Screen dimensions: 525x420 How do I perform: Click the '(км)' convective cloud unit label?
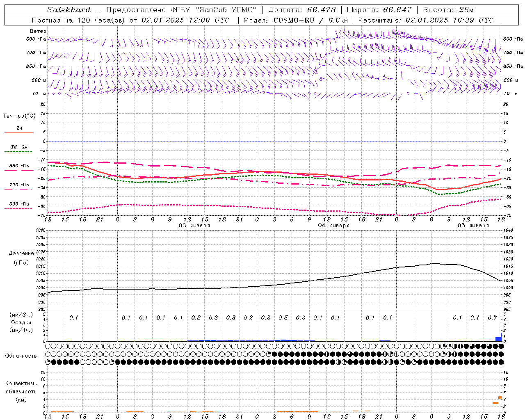pyautogui.click(x=21, y=399)
